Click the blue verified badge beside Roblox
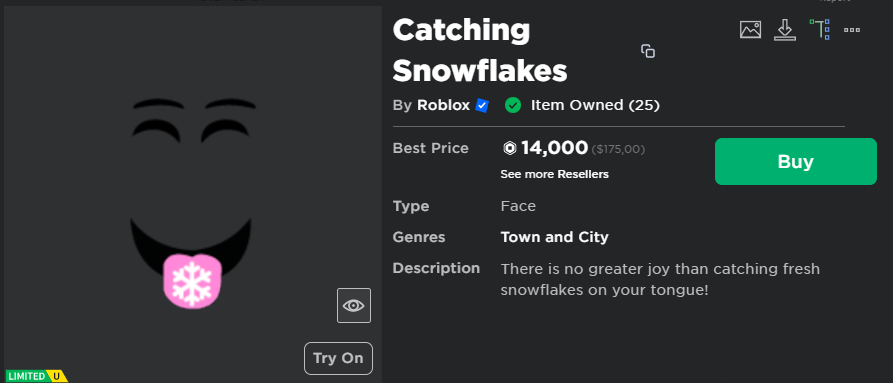The height and width of the screenshot is (383, 893). click(482, 105)
